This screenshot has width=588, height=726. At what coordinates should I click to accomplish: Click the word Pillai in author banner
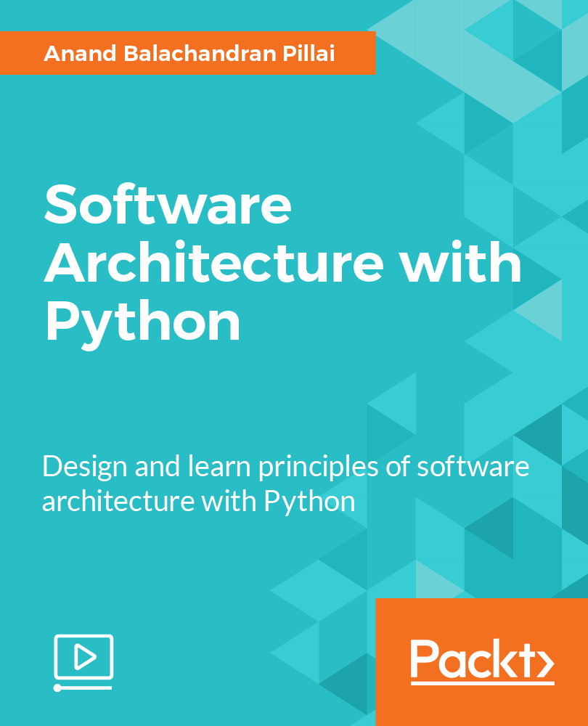[308, 54]
